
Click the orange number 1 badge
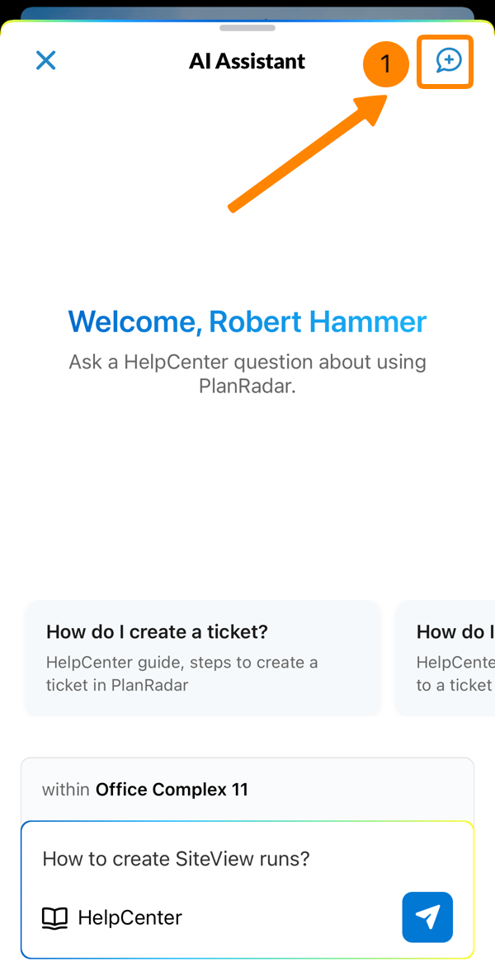tap(385, 64)
